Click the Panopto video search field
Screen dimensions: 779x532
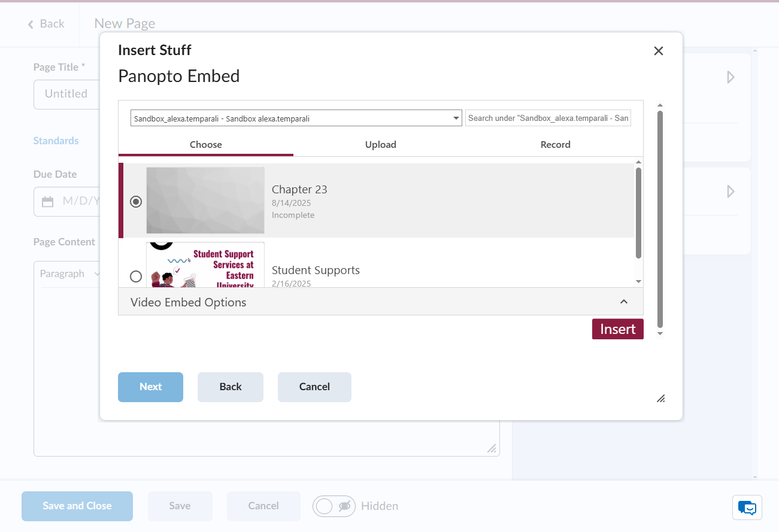[548, 118]
